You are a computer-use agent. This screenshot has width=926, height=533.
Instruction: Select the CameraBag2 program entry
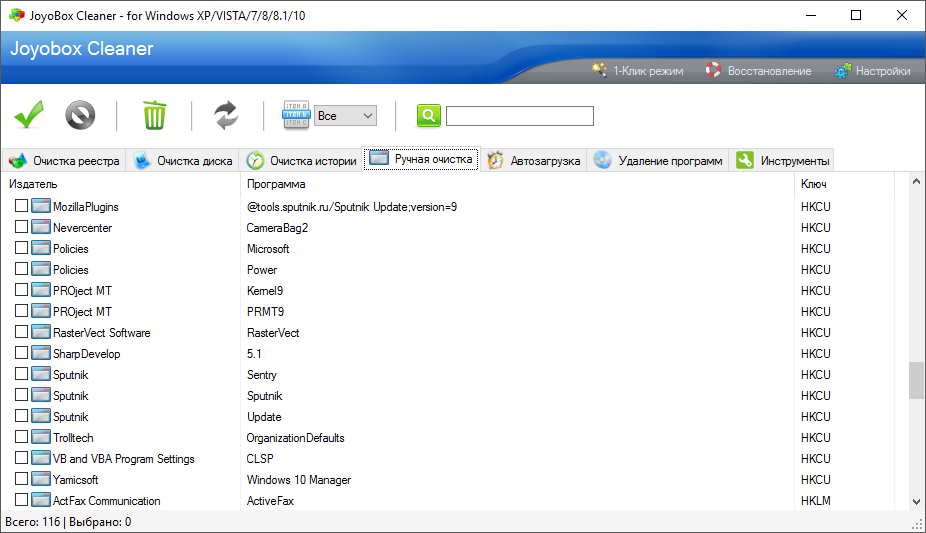coord(277,228)
